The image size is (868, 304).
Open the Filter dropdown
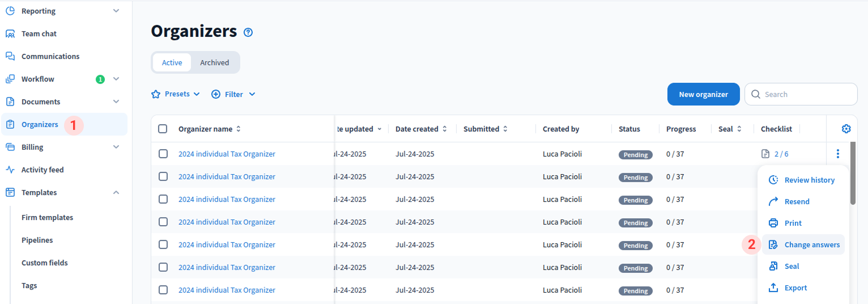click(233, 94)
